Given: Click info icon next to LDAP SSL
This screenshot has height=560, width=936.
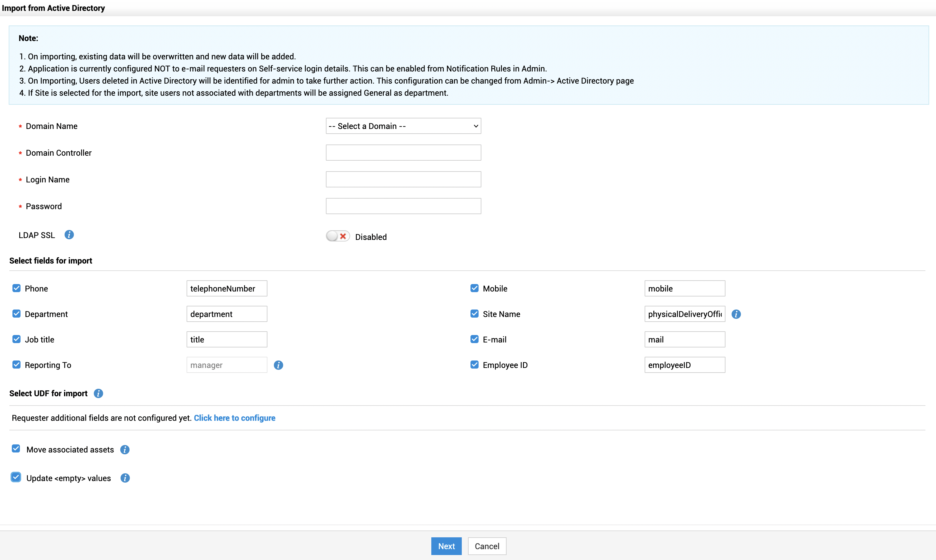Looking at the screenshot, I should click(69, 235).
